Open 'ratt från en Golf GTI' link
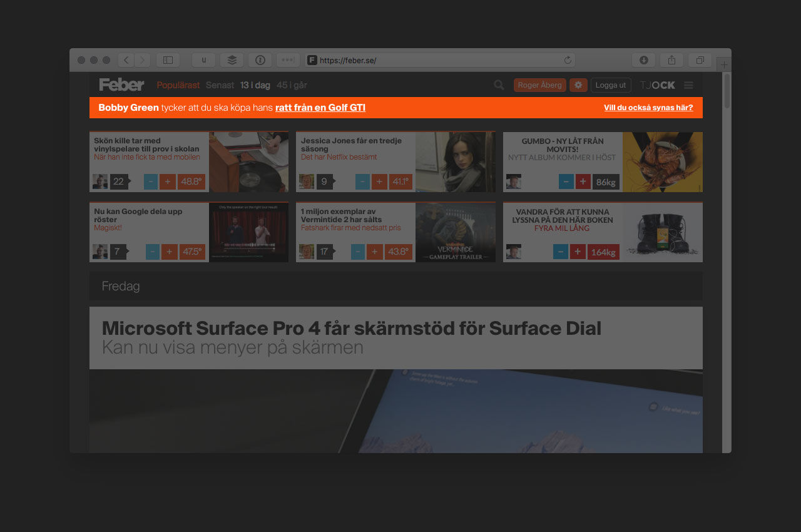 (x=320, y=108)
